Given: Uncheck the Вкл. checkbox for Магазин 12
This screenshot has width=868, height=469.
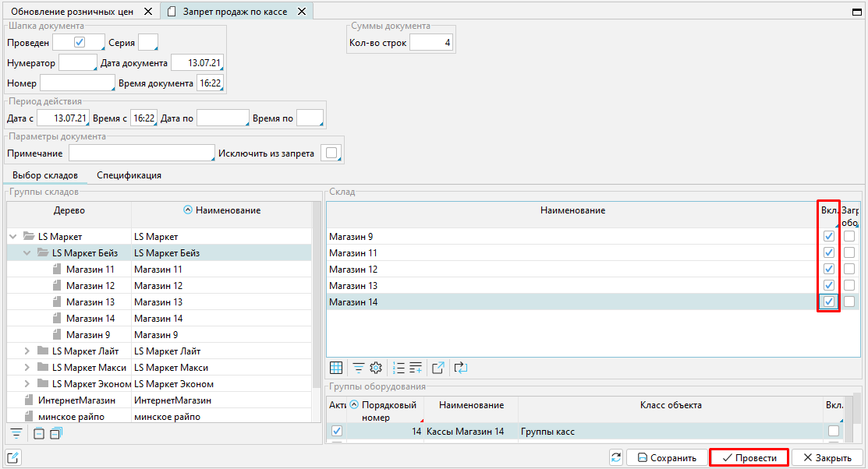Looking at the screenshot, I should coord(829,269).
